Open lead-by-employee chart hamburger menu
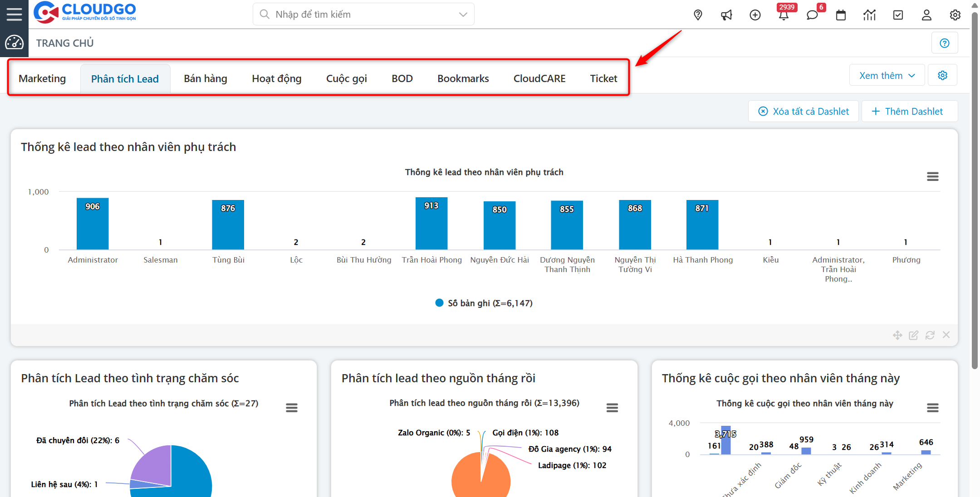 point(932,176)
